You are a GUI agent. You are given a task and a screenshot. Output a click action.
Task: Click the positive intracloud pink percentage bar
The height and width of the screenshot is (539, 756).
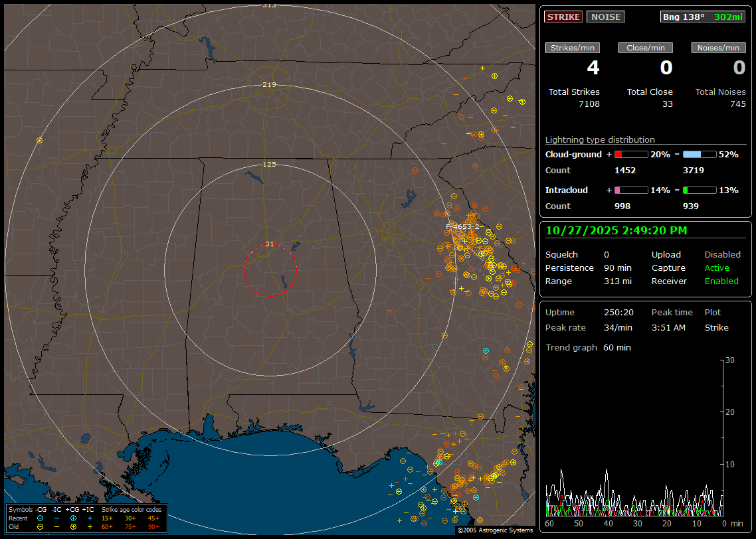tap(630, 190)
